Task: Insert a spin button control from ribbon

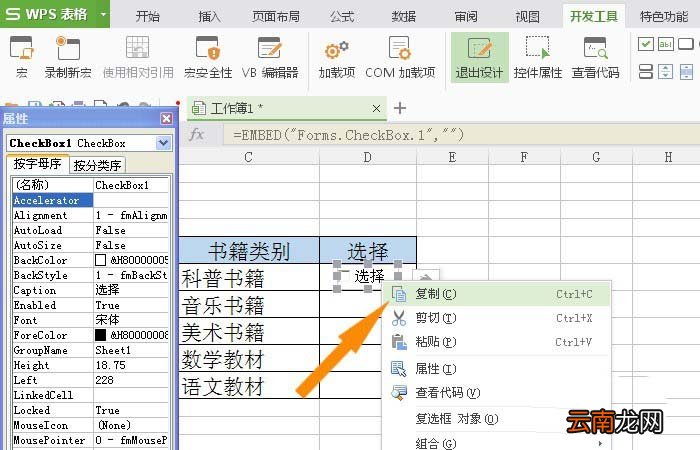Action: pyautogui.click(x=666, y=71)
